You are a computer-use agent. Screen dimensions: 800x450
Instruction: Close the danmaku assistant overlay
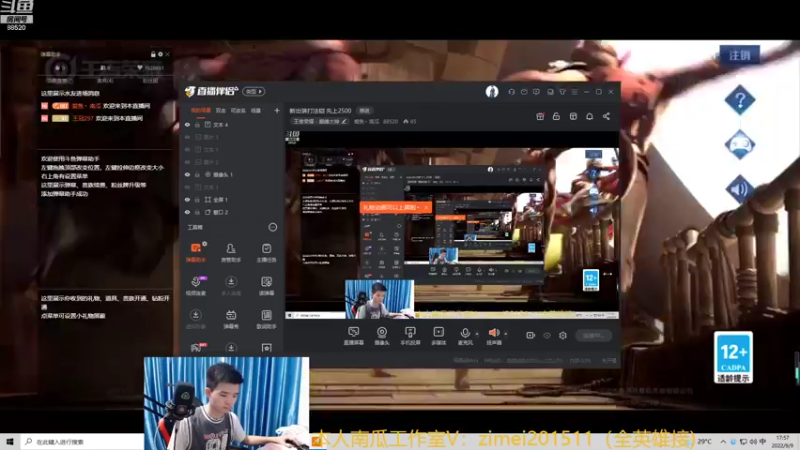click(x=167, y=54)
